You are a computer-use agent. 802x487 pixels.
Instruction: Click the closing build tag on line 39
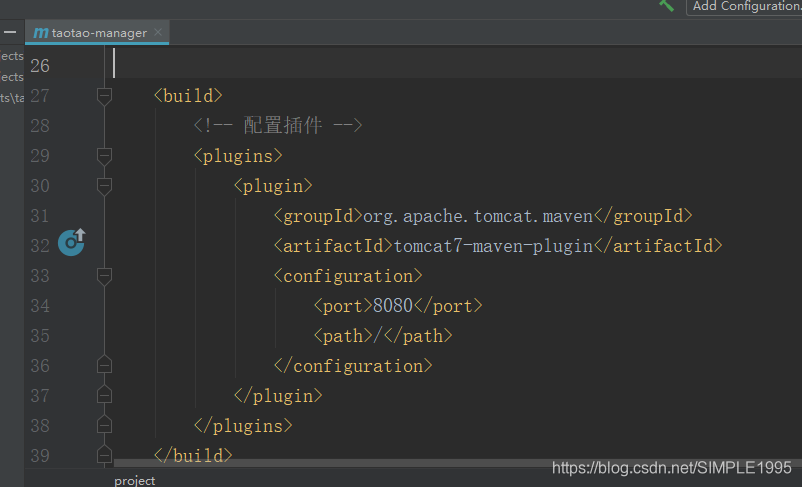click(x=193, y=455)
